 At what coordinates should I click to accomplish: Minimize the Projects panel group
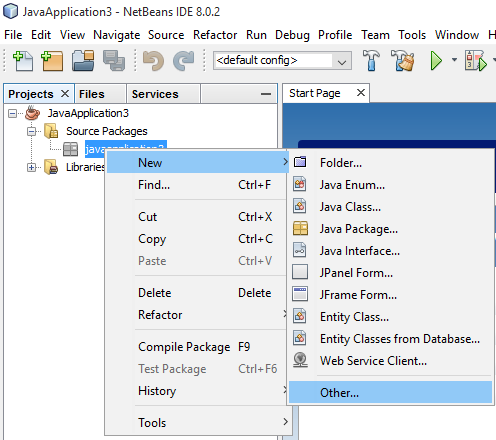click(266, 94)
